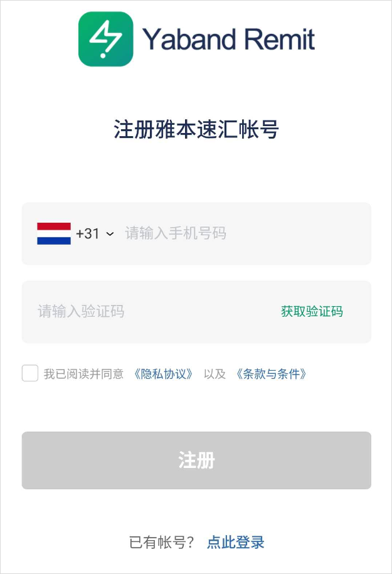Viewport: 392px width, 574px height.
Task: Click the blank middle of the verification field
Action: 201,311
